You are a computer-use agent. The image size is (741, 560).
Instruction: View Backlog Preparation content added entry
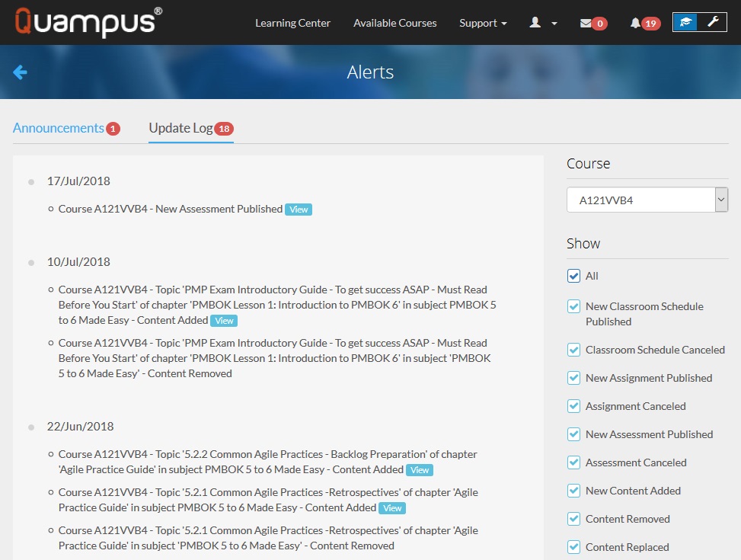(x=420, y=470)
